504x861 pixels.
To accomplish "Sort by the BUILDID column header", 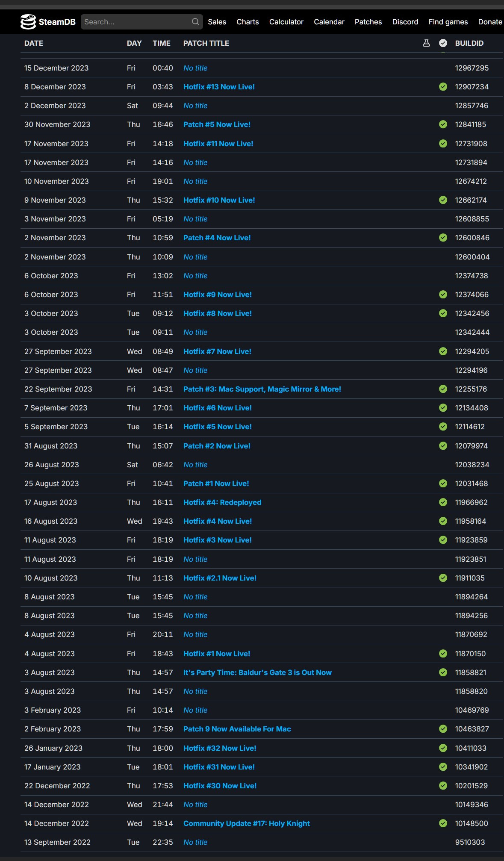I will (469, 43).
